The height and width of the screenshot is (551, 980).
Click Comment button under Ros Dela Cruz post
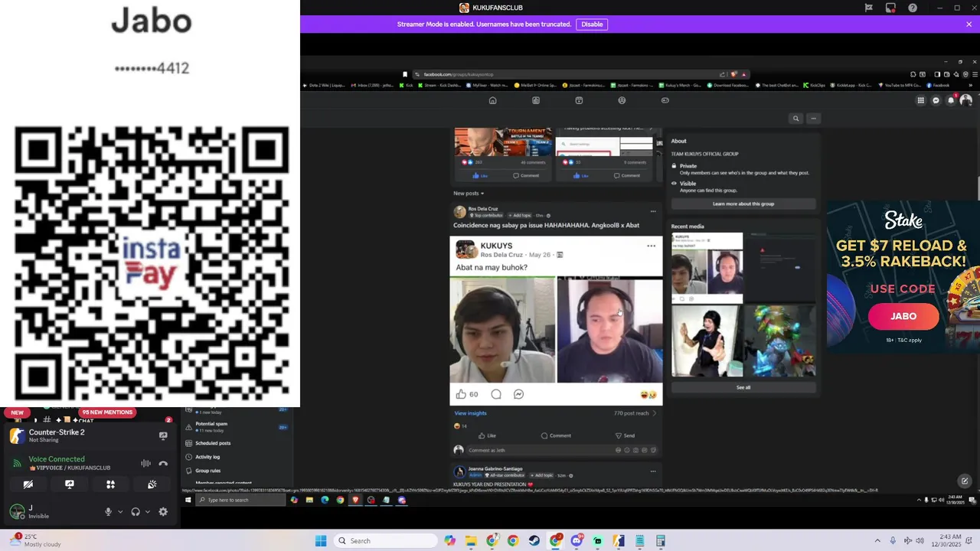(556, 435)
